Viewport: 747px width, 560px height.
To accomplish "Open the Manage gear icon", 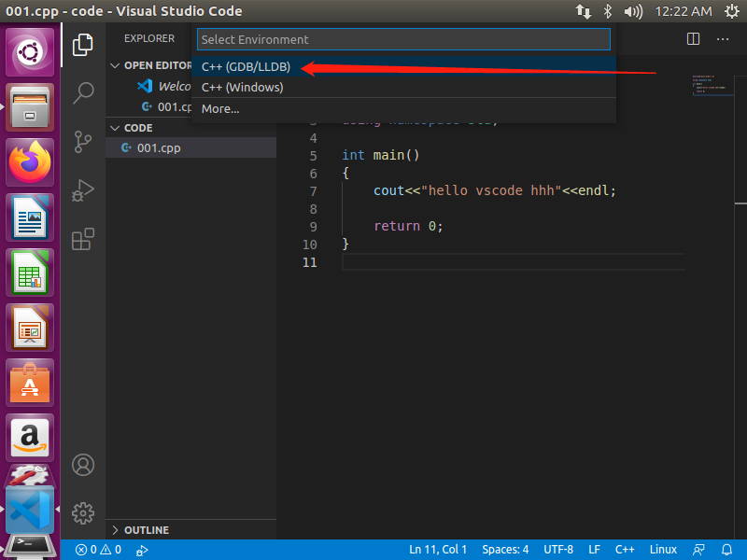I will pos(83,513).
